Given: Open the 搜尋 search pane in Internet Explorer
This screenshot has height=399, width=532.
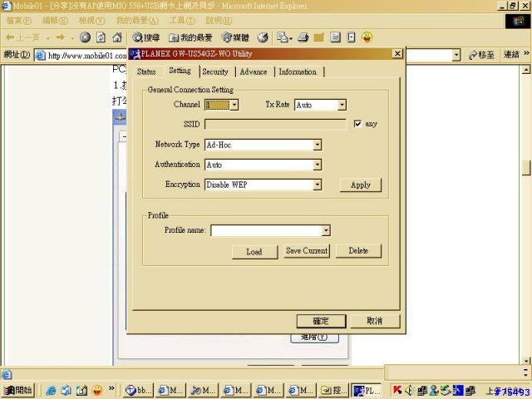Looking at the screenshot, I should 146,37.
